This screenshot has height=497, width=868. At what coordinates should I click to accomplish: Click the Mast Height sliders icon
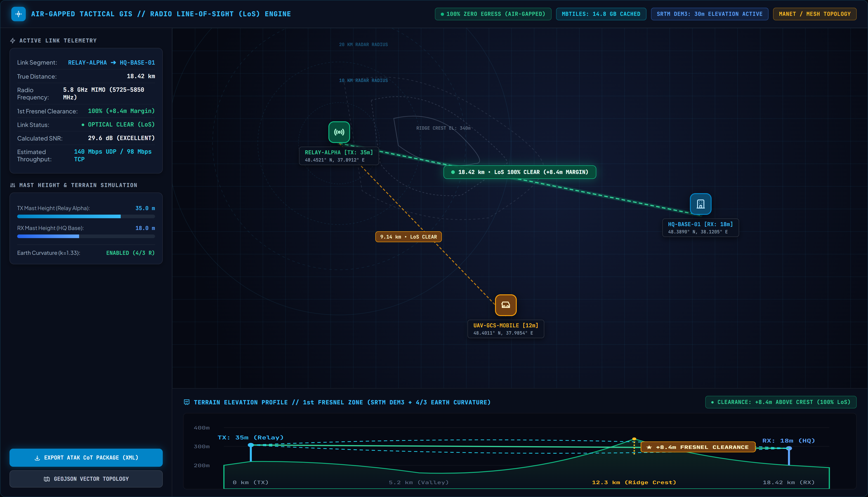click(13, 185)
